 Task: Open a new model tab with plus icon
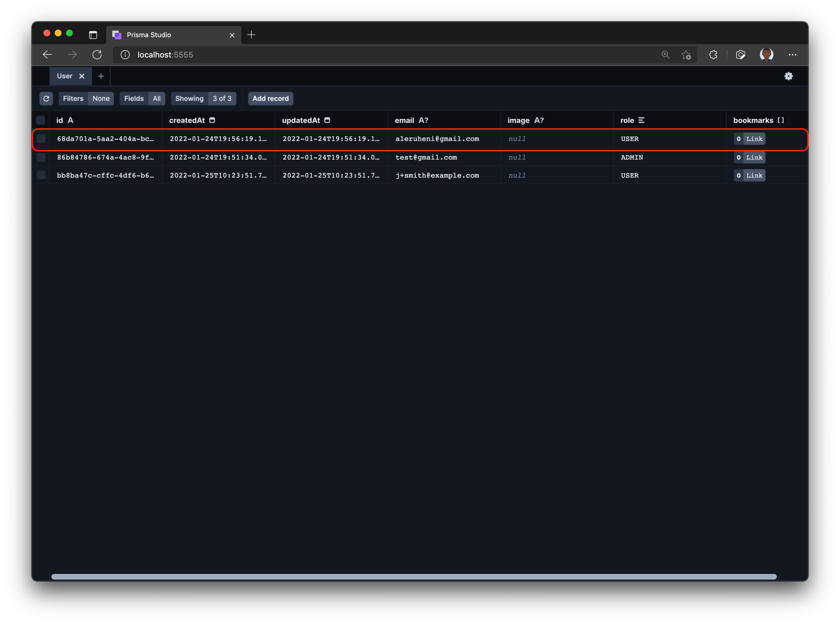101,76
